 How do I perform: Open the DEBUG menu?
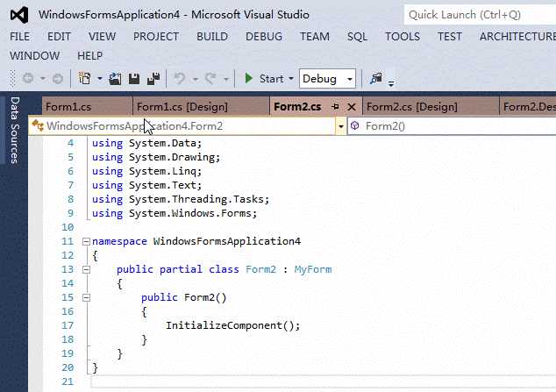coord(264,37)
